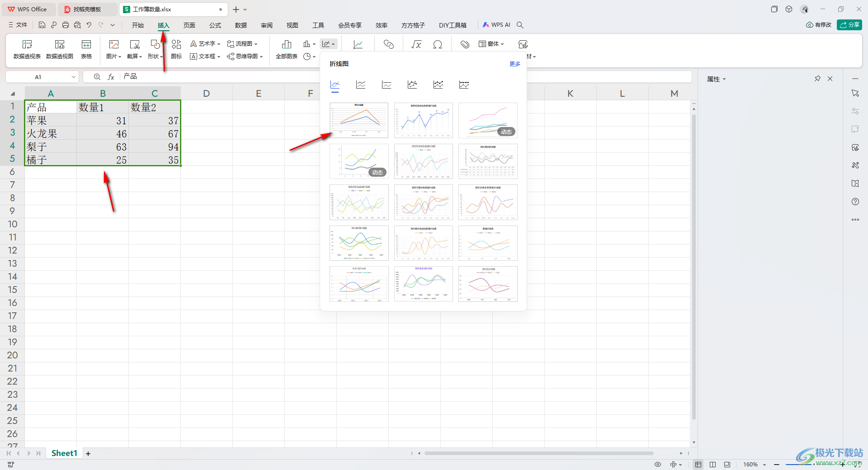Click the hyperlink insert icon
The image size is (868, 470).
(389, 44)
